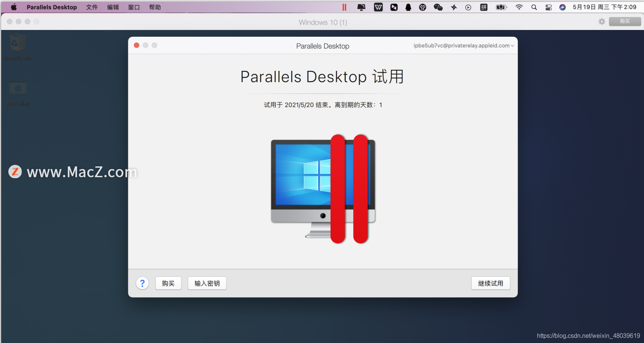This screenshot has width=644, height=343.
Task: Click the cube menu bar icon
Action: coord(422,7)
